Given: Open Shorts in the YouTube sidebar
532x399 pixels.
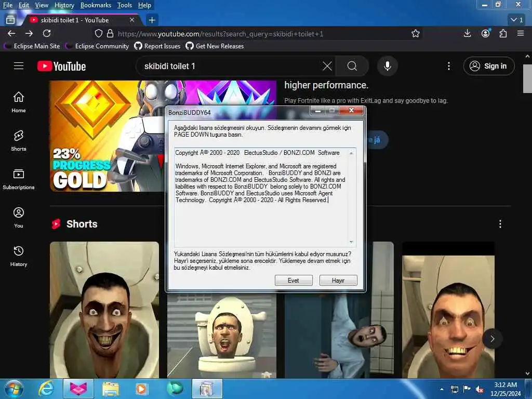Looking at the screenshot, I should (19, 140).
